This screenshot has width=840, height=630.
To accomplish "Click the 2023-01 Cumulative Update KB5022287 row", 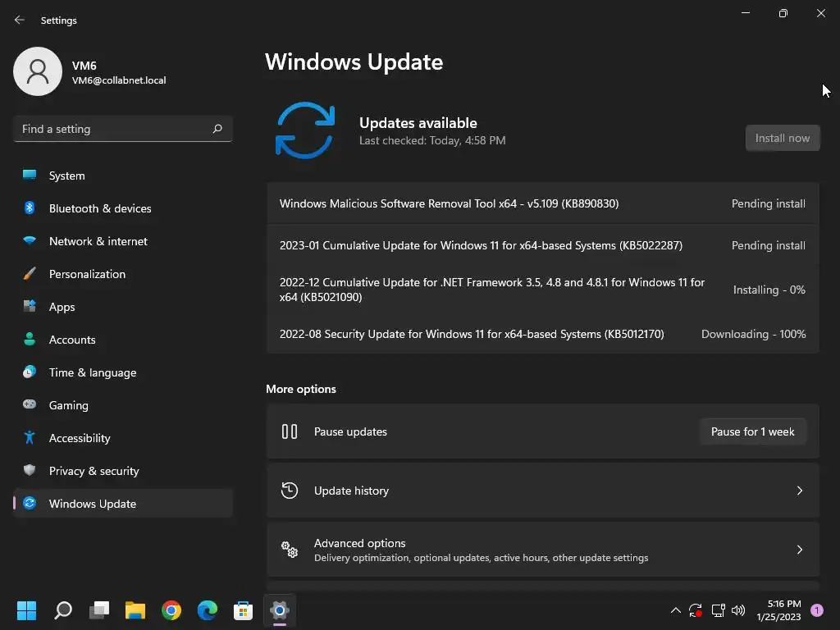I will coord(543,245).
